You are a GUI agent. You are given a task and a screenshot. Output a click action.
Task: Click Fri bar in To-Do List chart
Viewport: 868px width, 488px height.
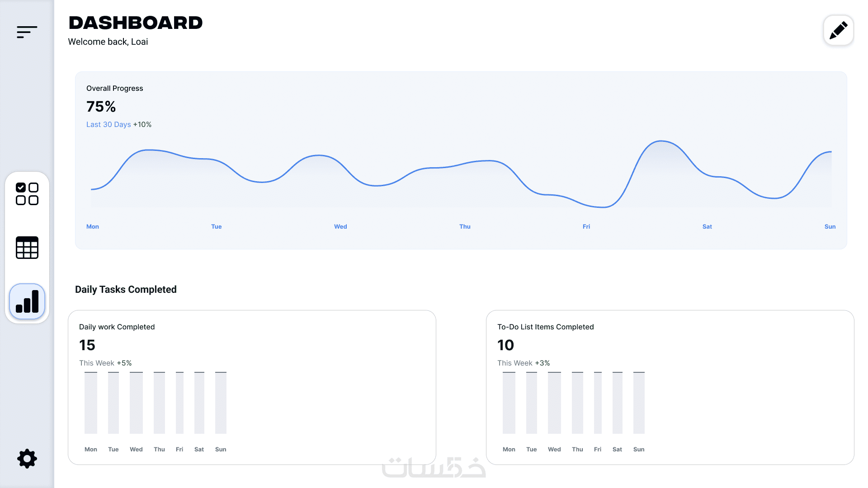click(598, 403)
